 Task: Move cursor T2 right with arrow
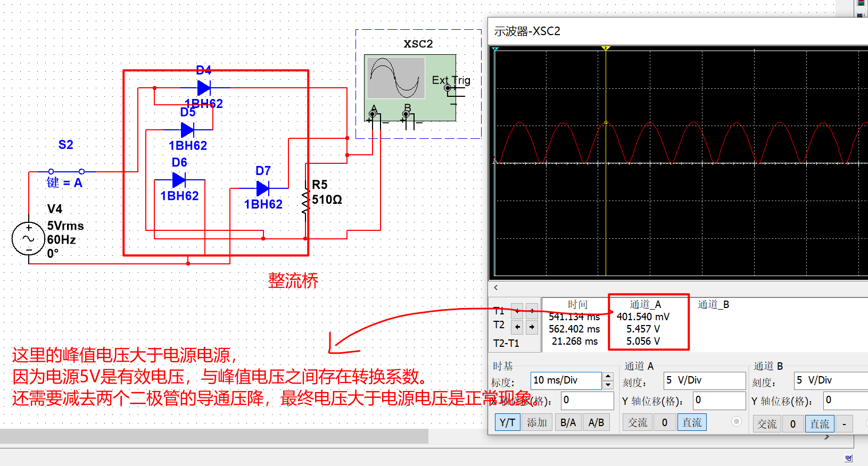[x=532, y=327]
